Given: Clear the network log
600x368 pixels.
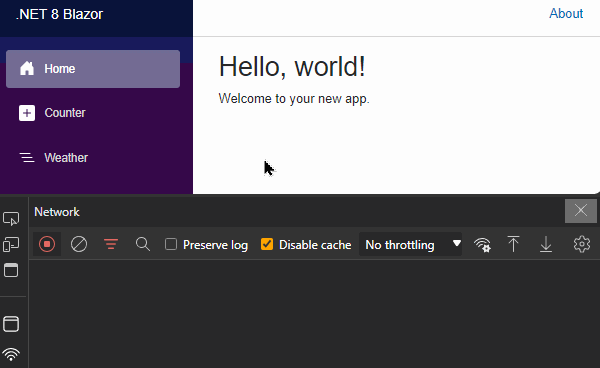Looking at the screenshot, I should (x=79, y=244).
